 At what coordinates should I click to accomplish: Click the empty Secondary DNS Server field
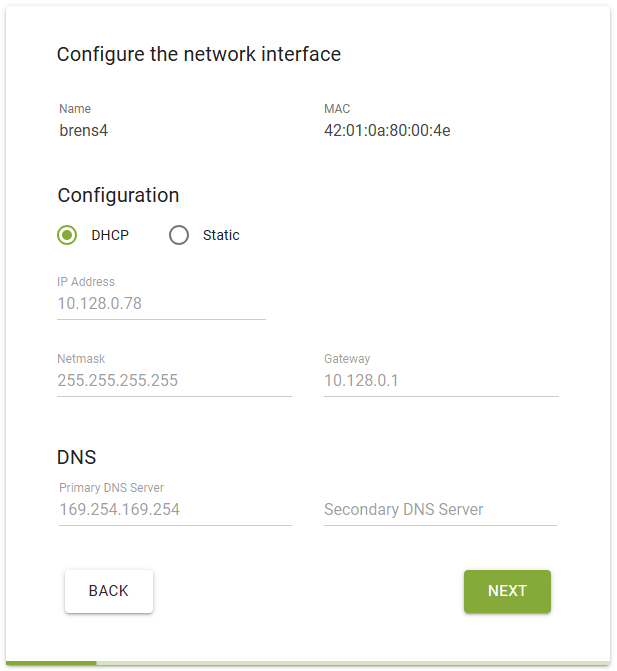[x=440, y=509]
